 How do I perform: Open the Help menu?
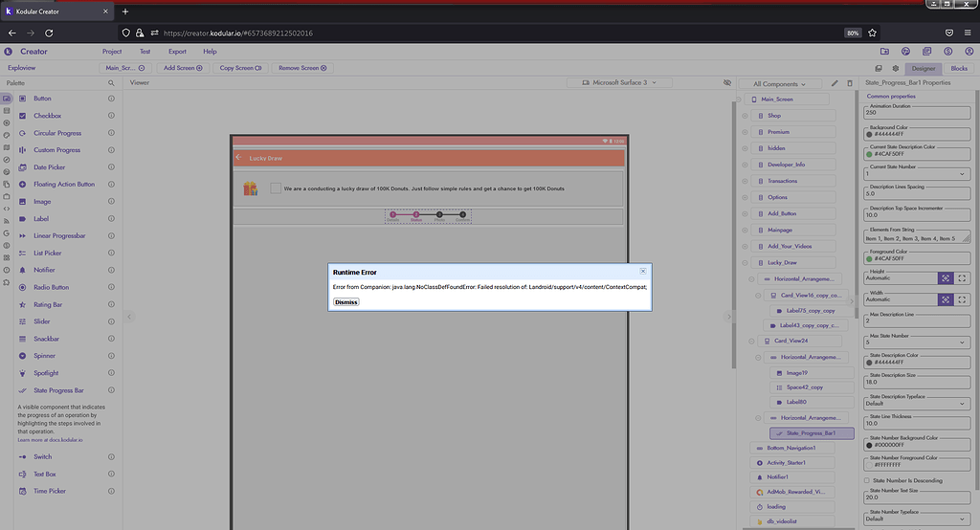coord(210,52)
